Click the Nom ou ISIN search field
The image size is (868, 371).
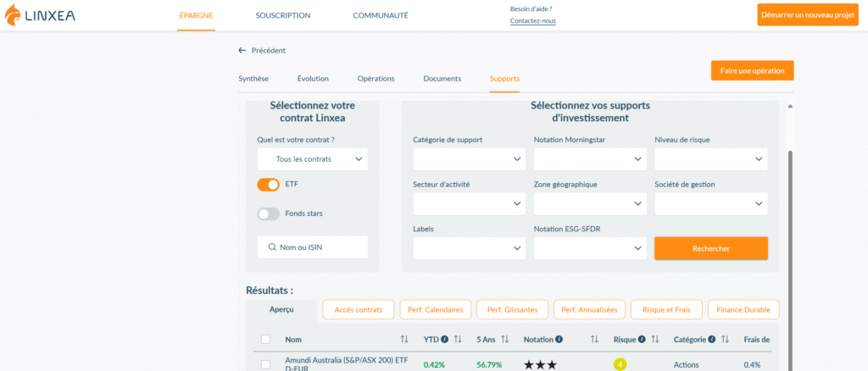(312, 247)
